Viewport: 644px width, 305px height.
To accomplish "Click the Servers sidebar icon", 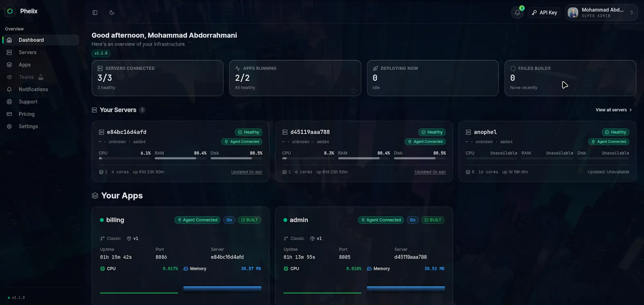I will 9,52.
